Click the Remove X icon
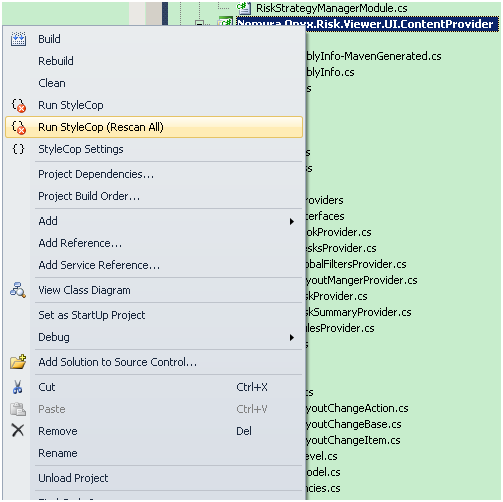This screenshot has width=503, height=502. pos(18,430)
